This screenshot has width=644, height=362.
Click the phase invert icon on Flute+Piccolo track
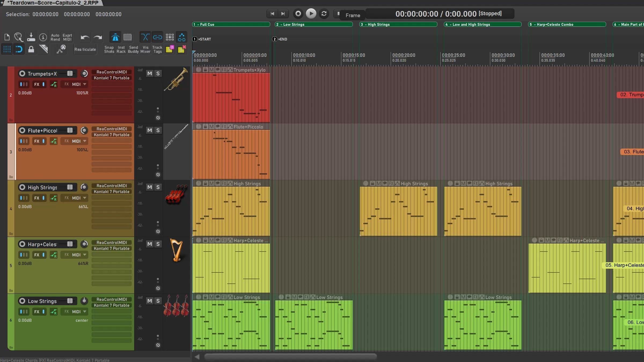(x=158, y=175)
